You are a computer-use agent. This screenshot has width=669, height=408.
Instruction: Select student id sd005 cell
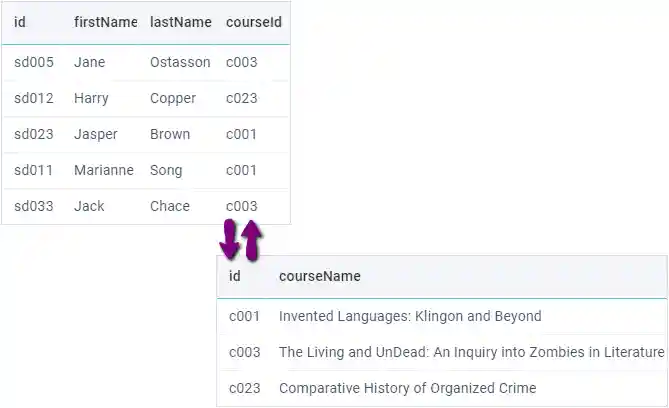[x=33, y=62]
